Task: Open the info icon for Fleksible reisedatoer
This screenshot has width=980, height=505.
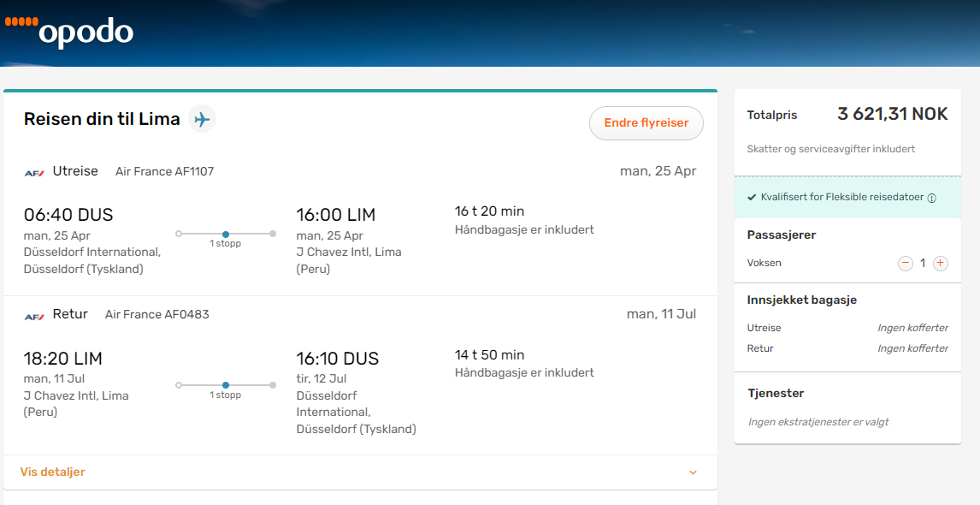Action: [931, 198]
